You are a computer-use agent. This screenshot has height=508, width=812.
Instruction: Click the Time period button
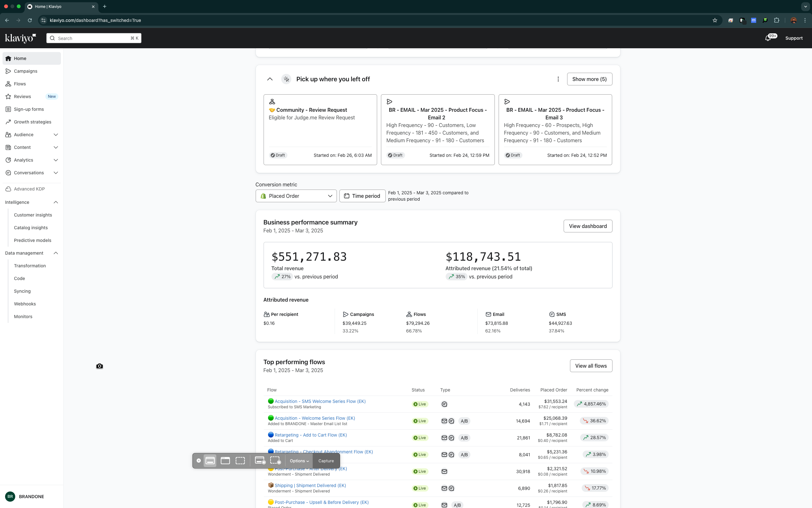[362, 196]
